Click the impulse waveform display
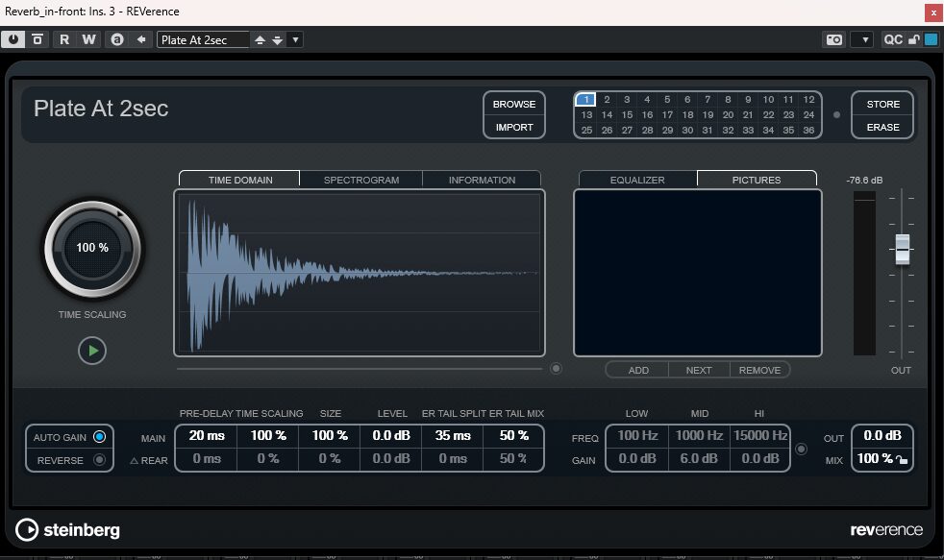 point(360,273)
